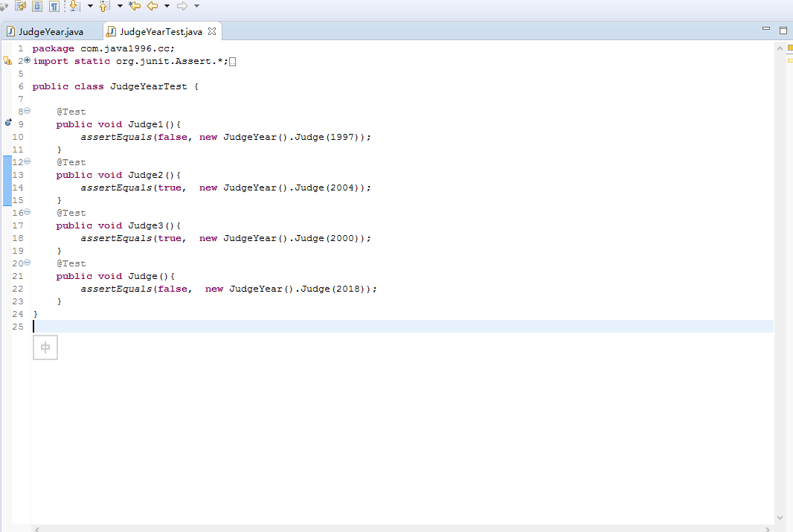This screenshot has height=532, width=793.
Task: Toggle Show Whitespace Characters paragraph icon
Action: pos(54,6)
